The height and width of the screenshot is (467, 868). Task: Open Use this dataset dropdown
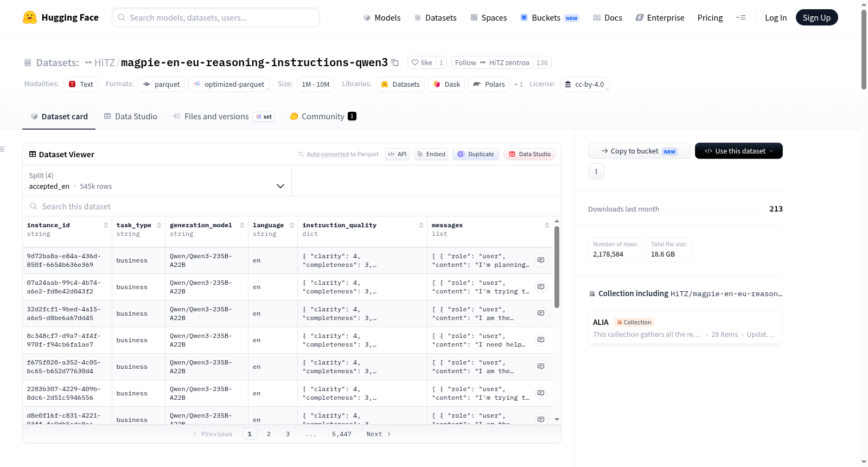point(739,151)
